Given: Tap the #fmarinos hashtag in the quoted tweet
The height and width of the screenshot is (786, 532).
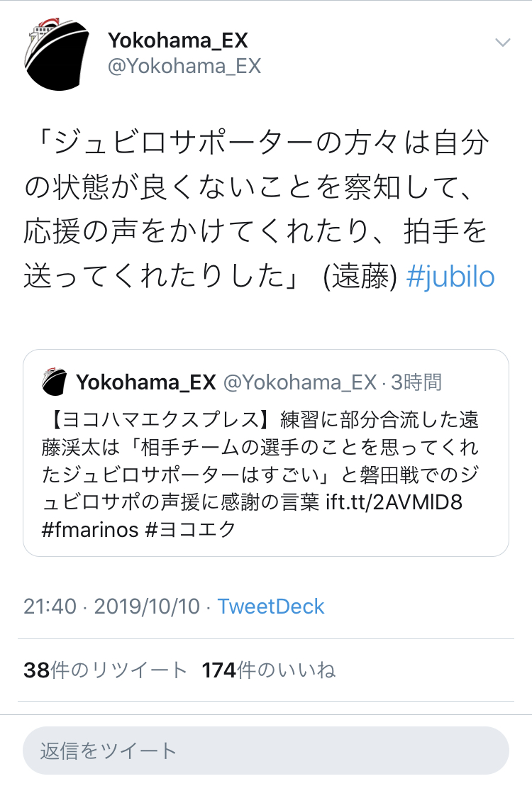Looking at the screenshot, I should coord(90,529).
